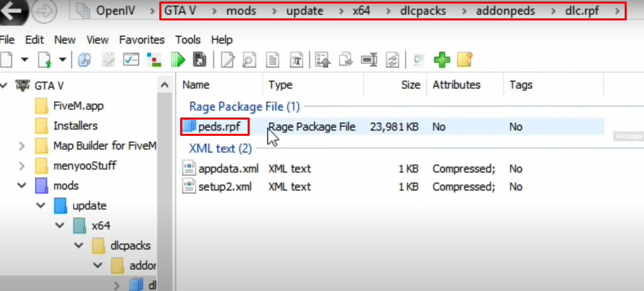The height and width of the screenshot is (291, 644).
Task: Click the Forward navigation arrow
Action: pyautogui.click(x=44, y=11)
